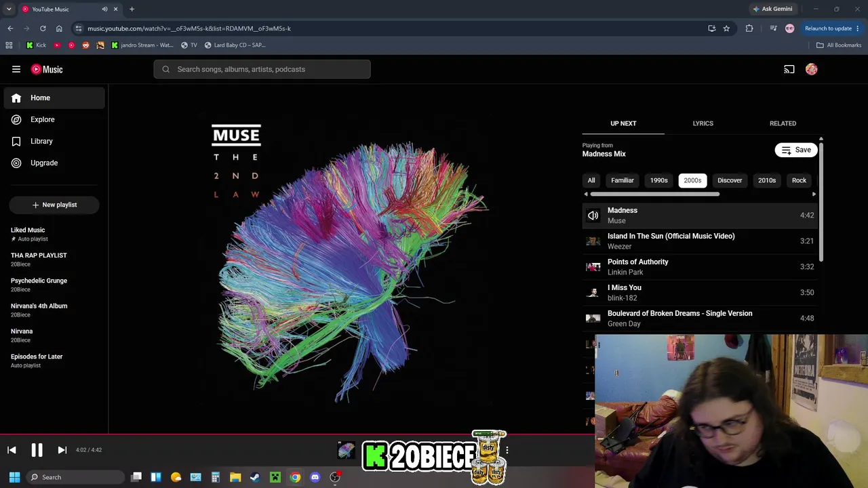Open Upgrade in the sidebar

[x=54, y=163]
